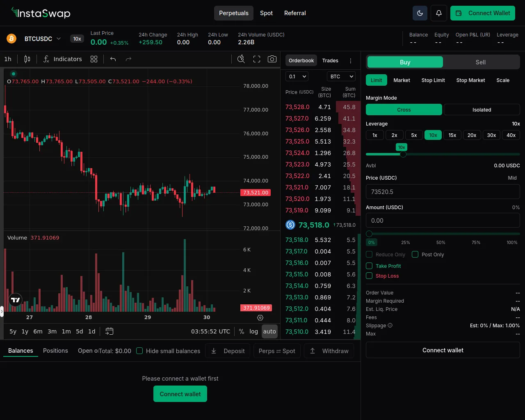Open chart price scale settings gear
The height and width of the screenshot is (420, 525).
[x=260, y=317]
